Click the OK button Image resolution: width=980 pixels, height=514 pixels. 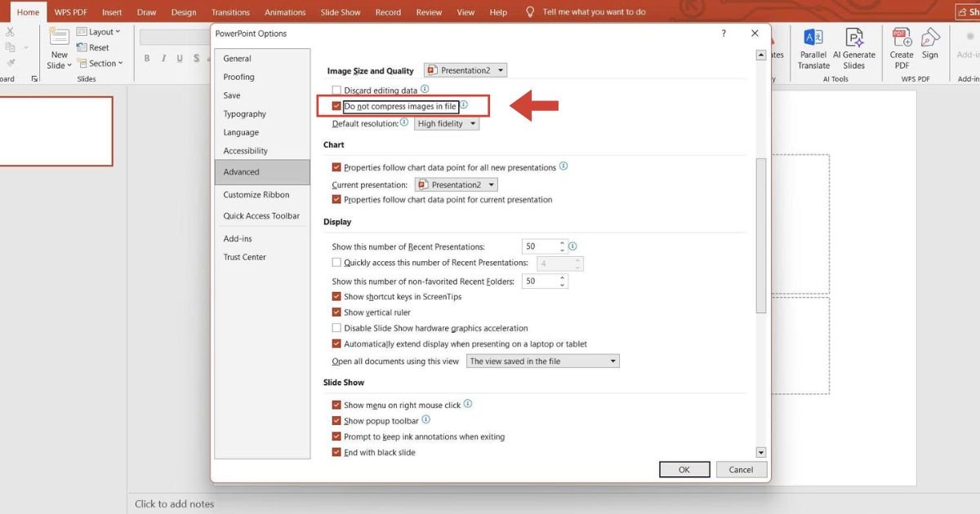(684, 469)
